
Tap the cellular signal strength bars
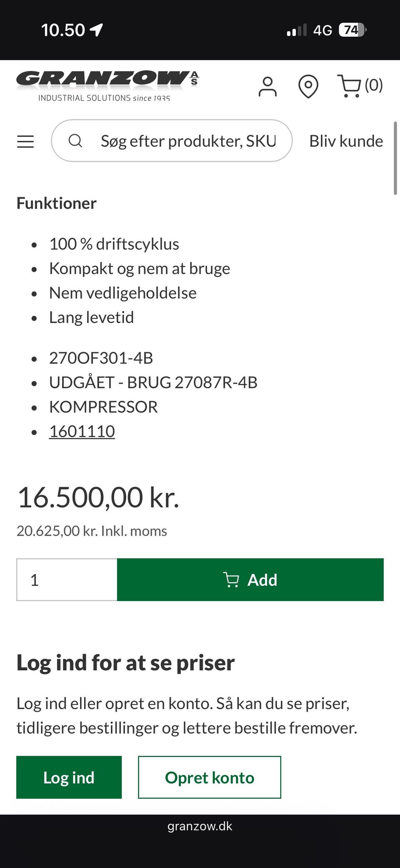(x=296, y=30)
